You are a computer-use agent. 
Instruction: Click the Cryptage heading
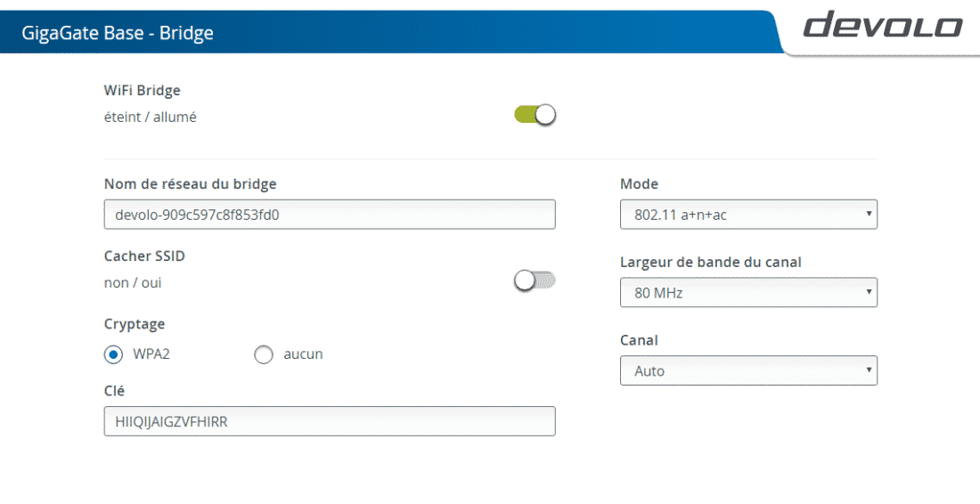pos(135,324)
